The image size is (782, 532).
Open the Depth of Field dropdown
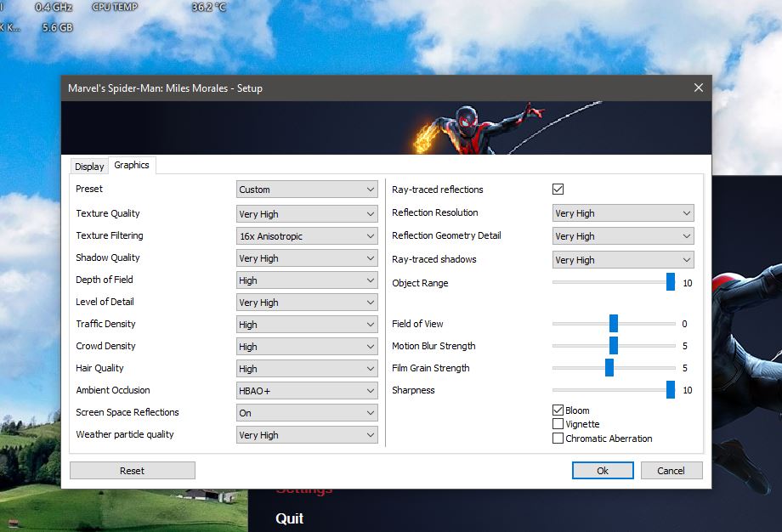point(307,280)
